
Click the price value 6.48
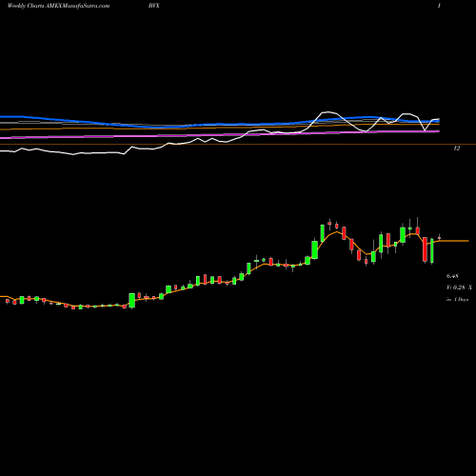point(452,276)
